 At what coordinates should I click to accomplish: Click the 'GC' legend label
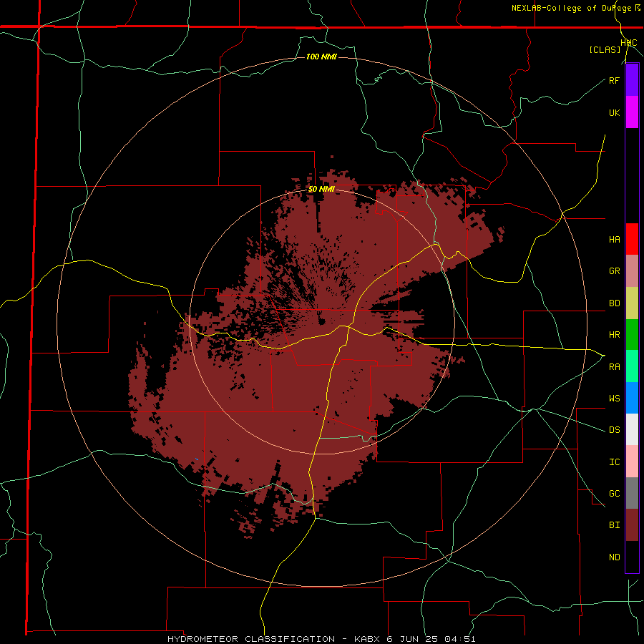coord(614,494)
